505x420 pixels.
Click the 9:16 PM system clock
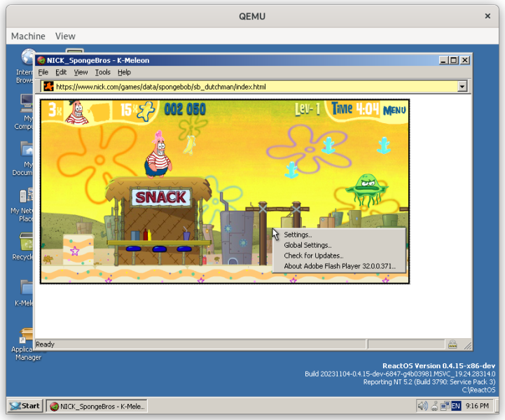[x=477, y=406]
